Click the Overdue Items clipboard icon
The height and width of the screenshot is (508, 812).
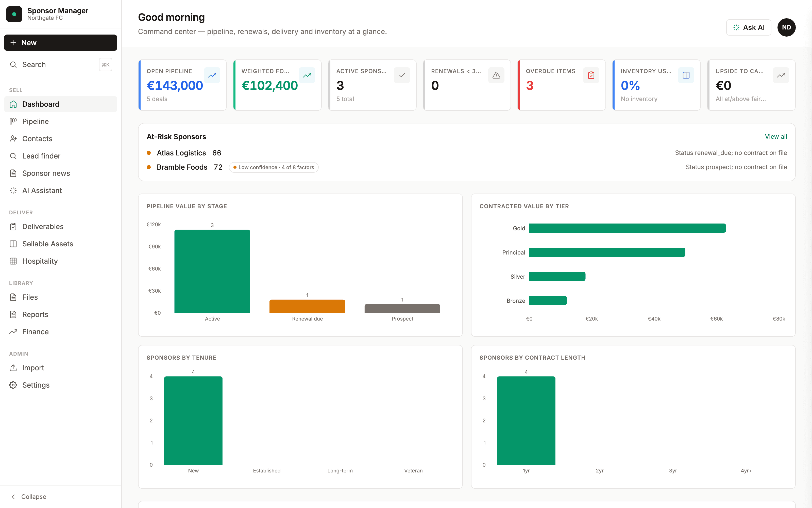click(x=591, y=75)
